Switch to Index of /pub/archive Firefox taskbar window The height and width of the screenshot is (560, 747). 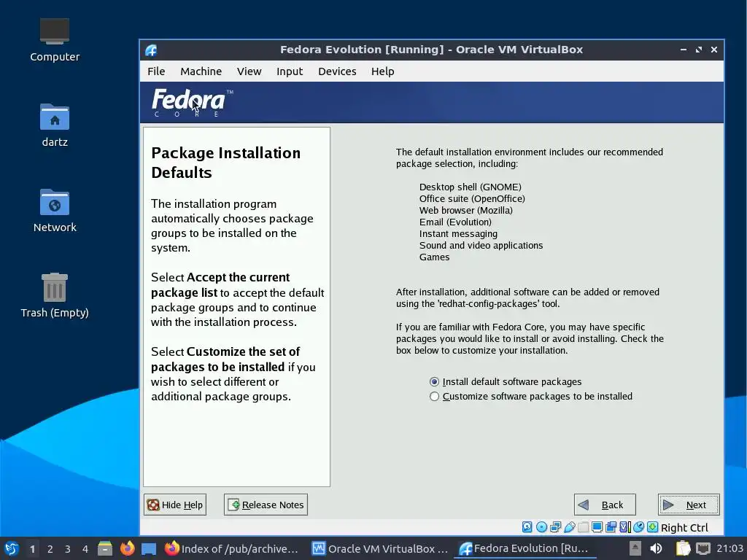[232, 548]
